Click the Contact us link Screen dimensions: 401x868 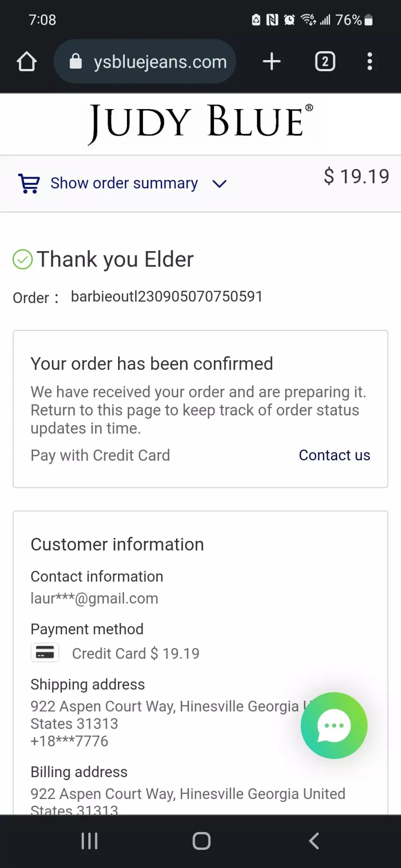point(334,455)
